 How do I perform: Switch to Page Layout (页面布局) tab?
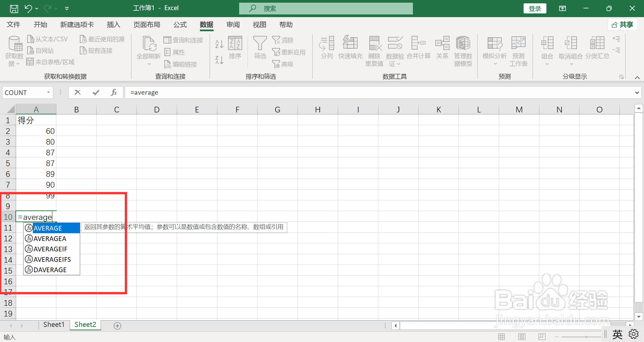point(147,25)
